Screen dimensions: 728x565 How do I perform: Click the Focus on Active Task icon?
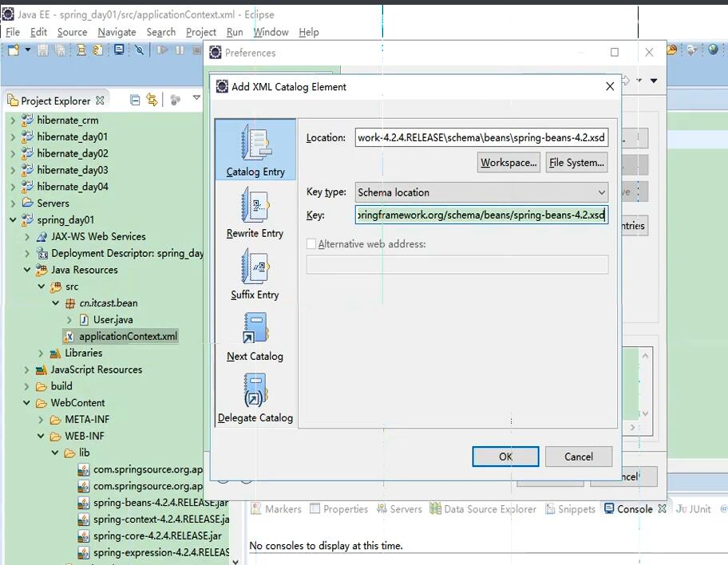[x=175, y=100]
